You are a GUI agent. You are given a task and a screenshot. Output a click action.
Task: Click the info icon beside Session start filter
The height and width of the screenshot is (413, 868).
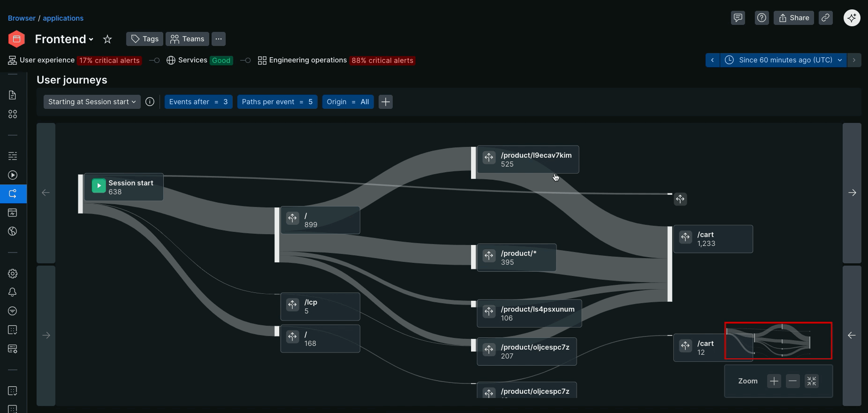(x=150, y=102)
